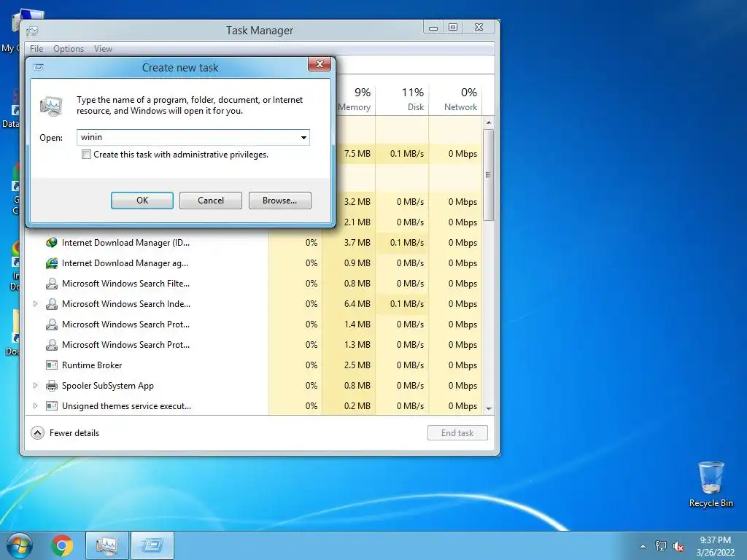Expand the Microsoft Windows Search Inde... row
This screenshot has width=747, height=560.
[35, 304]
